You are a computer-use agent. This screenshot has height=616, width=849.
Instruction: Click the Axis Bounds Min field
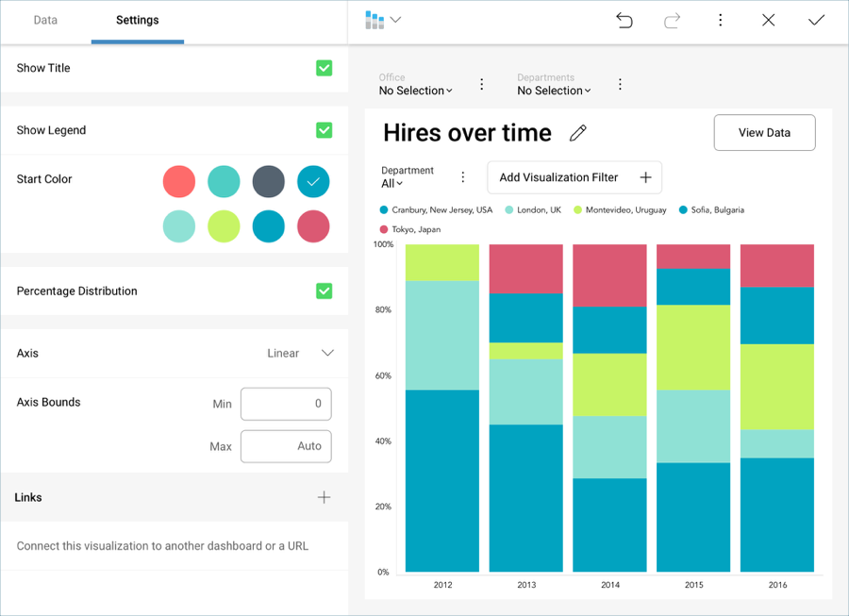click(x=286, y=404)
